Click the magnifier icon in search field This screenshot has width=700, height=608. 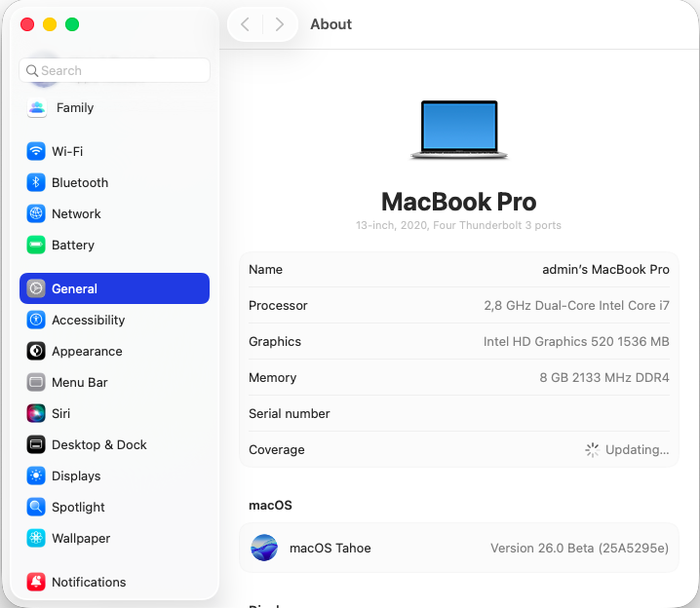coord(32,70)
